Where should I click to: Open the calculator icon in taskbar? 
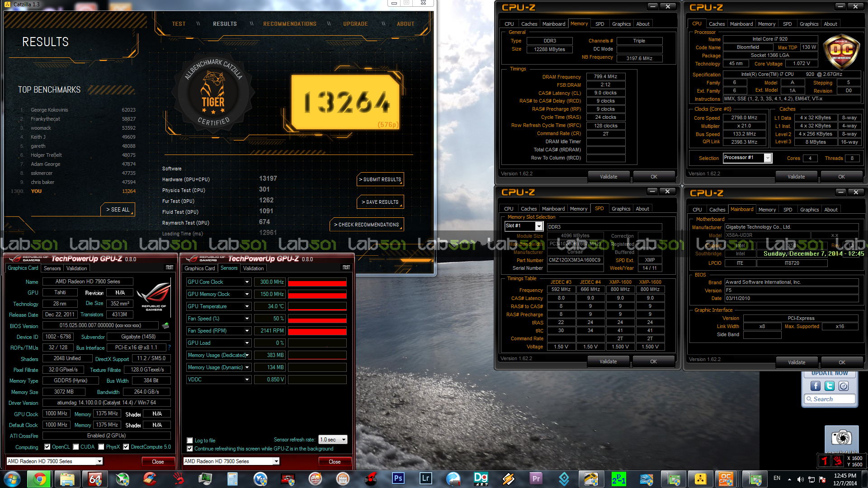click(232, 479)
